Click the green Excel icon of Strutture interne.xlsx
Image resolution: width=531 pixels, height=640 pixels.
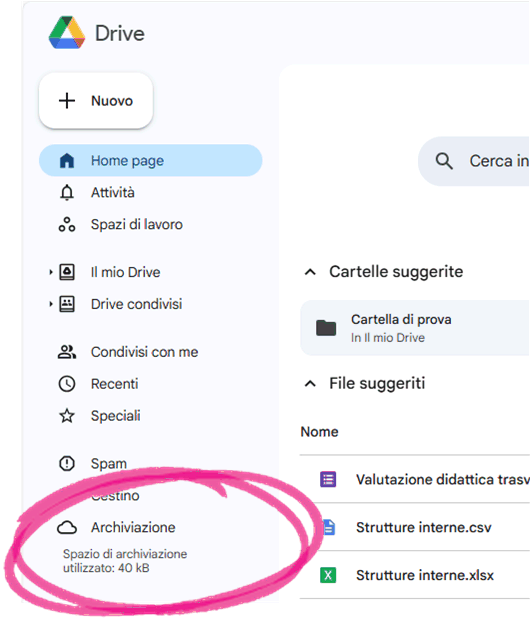point(328,575)
